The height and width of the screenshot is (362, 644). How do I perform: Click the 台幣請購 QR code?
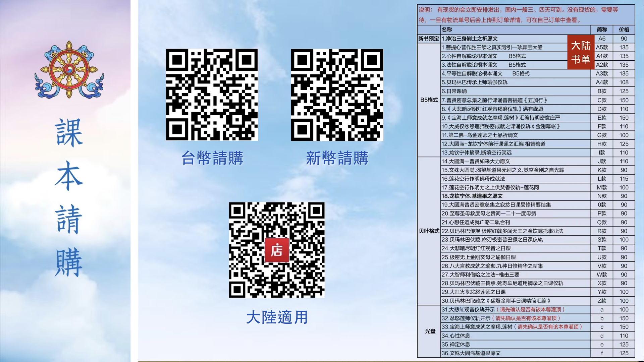212,95
